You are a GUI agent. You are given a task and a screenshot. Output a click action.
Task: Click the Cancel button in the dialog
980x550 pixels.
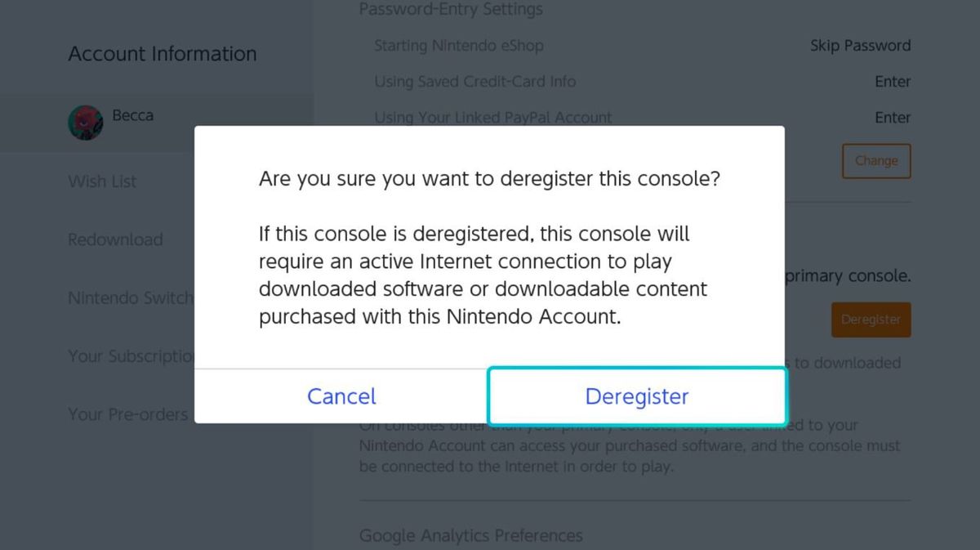click(341, 396)
